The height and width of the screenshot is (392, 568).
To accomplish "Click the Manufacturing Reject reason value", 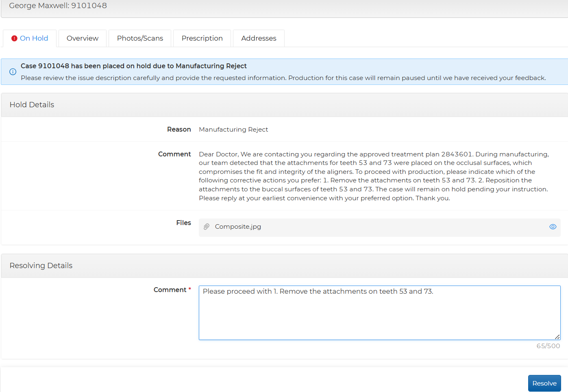I will 233,130.
